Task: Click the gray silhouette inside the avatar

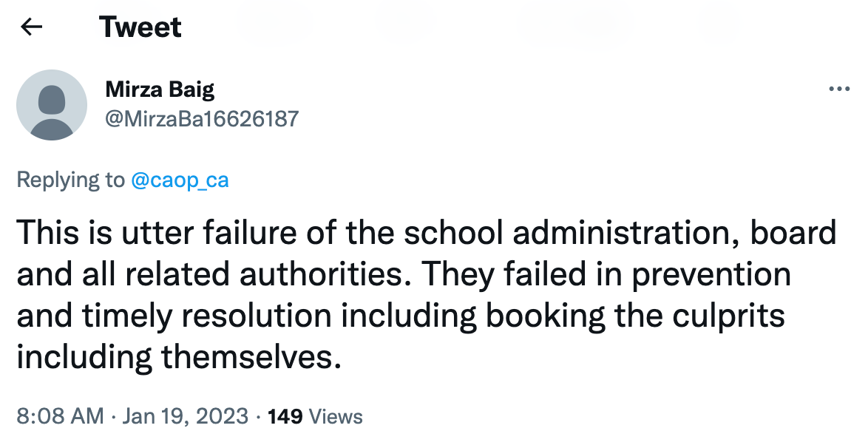Action: tap(52, 112)
